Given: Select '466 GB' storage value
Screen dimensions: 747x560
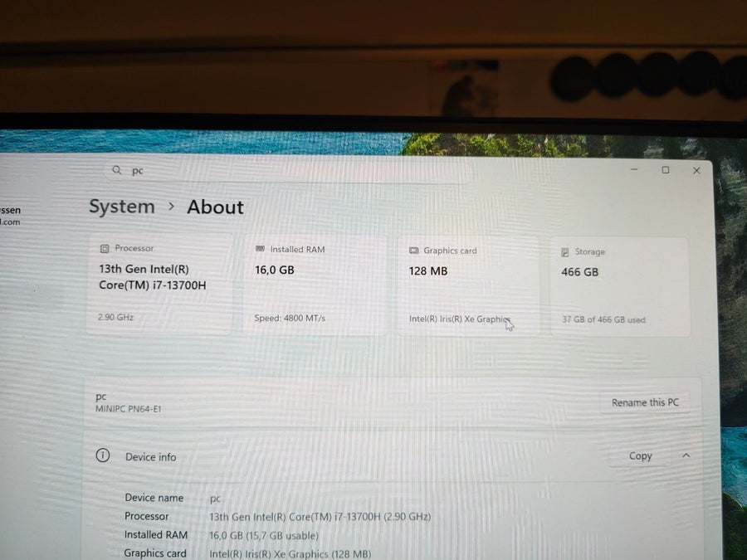Looking at the screenshot, I should (580, 272).
